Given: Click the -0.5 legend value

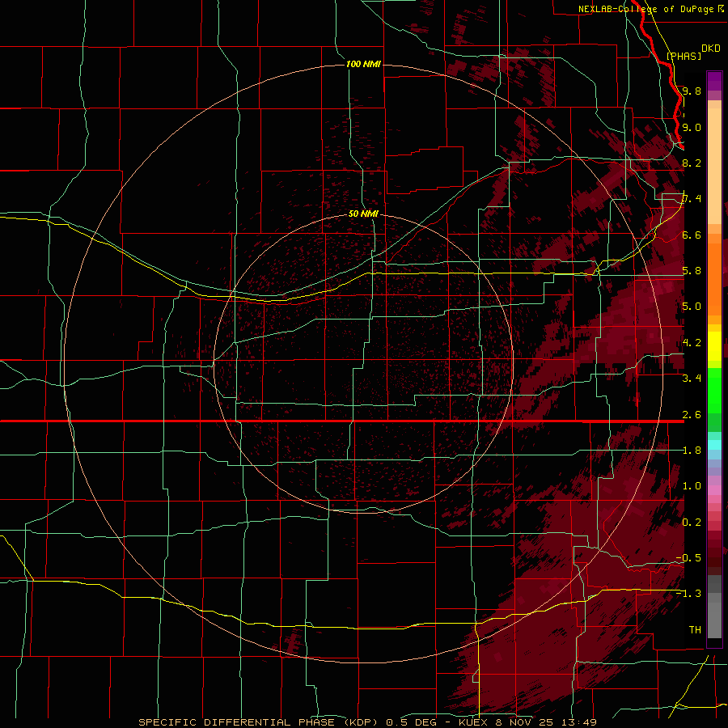Looking at the screenshot, I should pyautogui.click(x=688, y=558).
